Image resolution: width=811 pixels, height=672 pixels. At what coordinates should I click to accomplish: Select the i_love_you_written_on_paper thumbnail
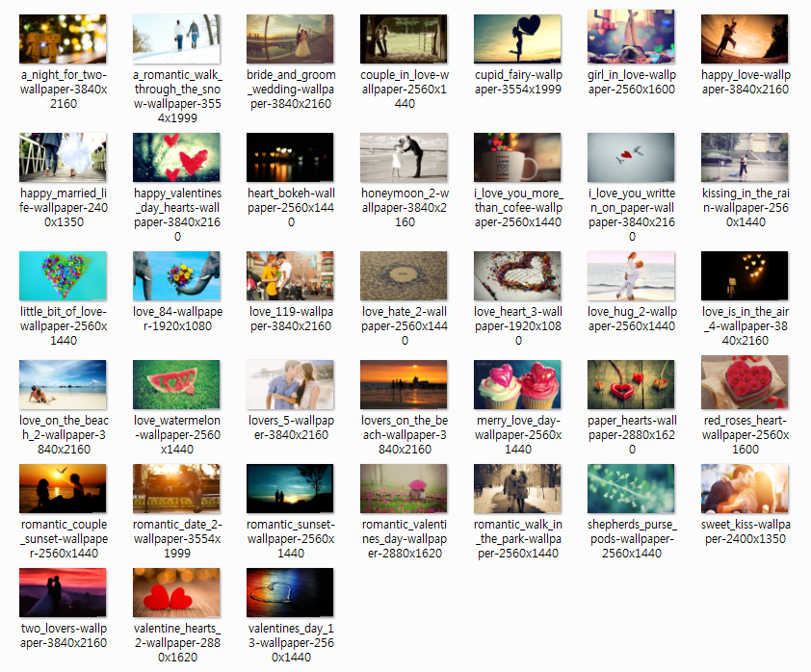click(631, 157)
